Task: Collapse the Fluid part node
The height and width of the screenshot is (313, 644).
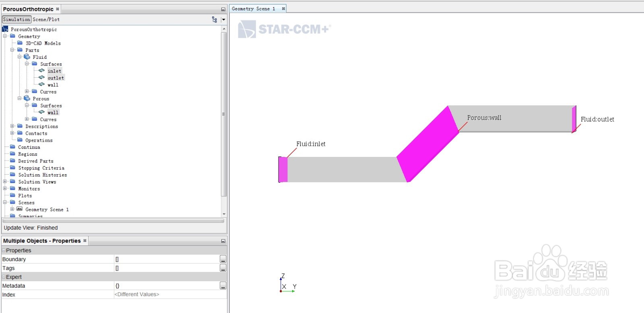Action: 19,57
